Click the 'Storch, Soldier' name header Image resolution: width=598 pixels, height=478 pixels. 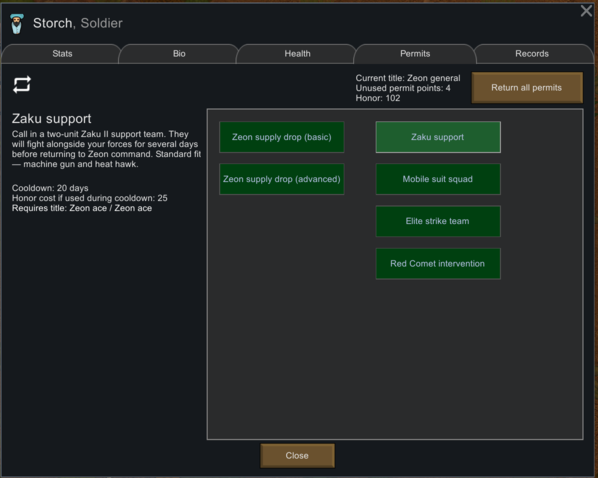(78, 23)
